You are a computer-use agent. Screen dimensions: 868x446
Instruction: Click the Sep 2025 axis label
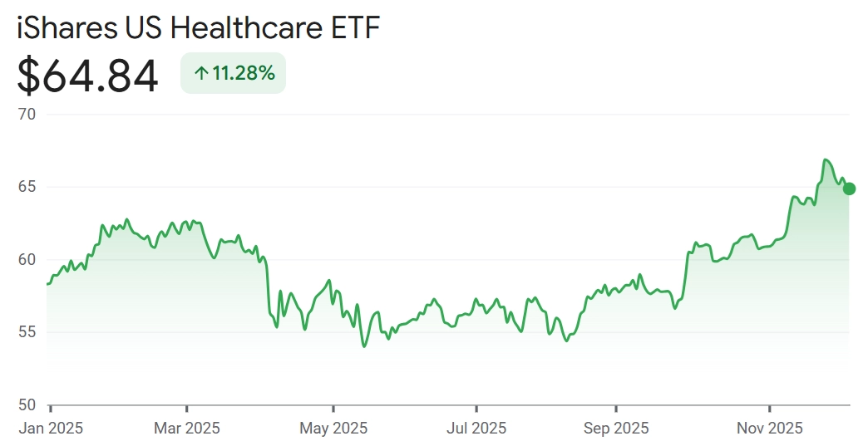point(615,429)
